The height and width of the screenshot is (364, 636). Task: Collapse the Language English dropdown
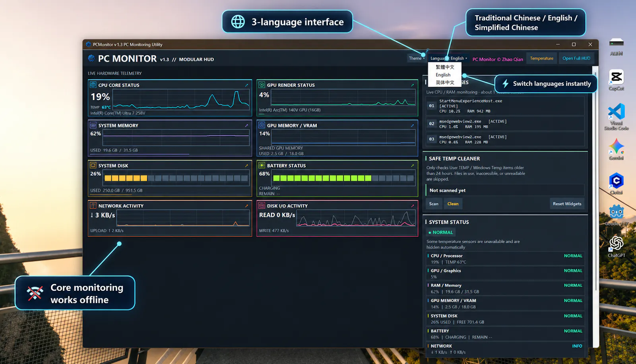[449, 58]
